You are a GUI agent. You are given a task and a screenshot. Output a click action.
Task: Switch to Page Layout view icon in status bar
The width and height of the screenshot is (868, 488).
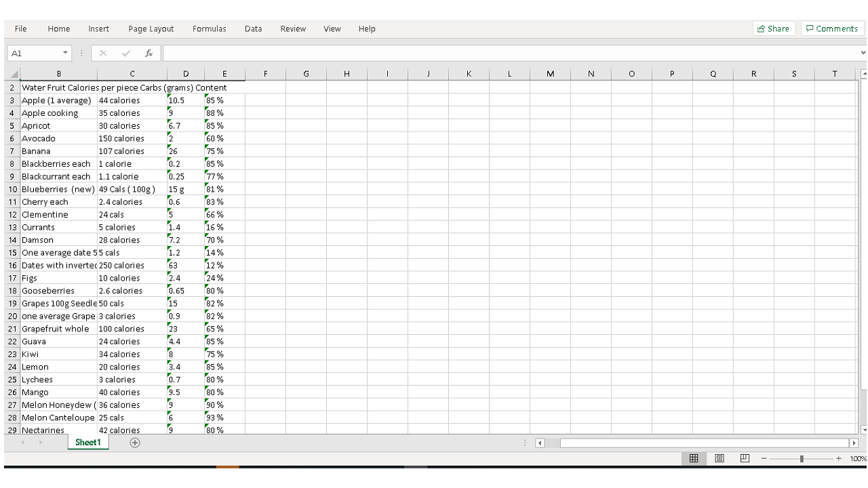(719, 458)
